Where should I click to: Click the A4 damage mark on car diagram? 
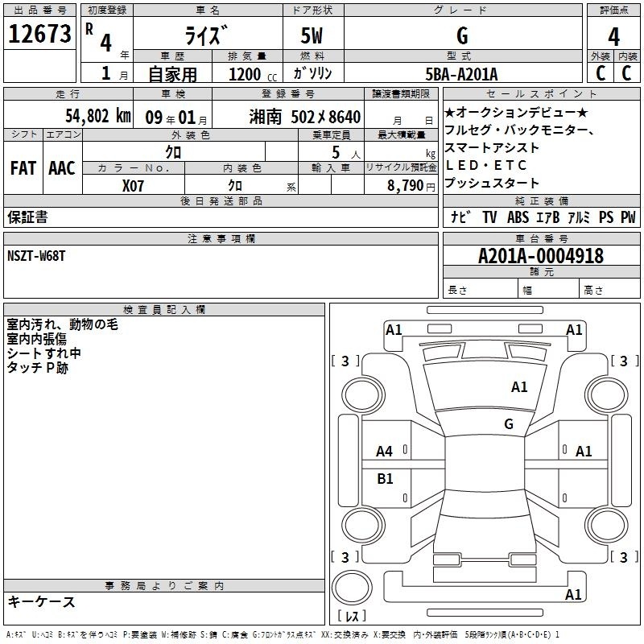[x=385, y=452]
